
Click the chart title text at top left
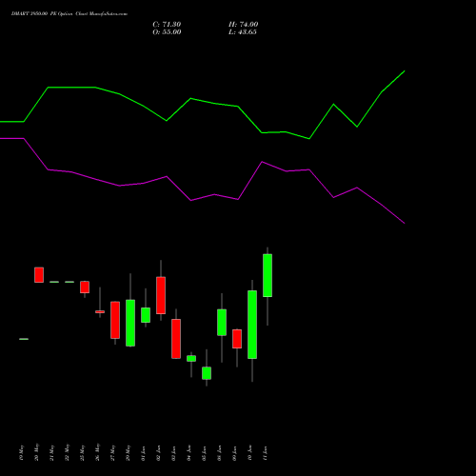click(69, 14)
